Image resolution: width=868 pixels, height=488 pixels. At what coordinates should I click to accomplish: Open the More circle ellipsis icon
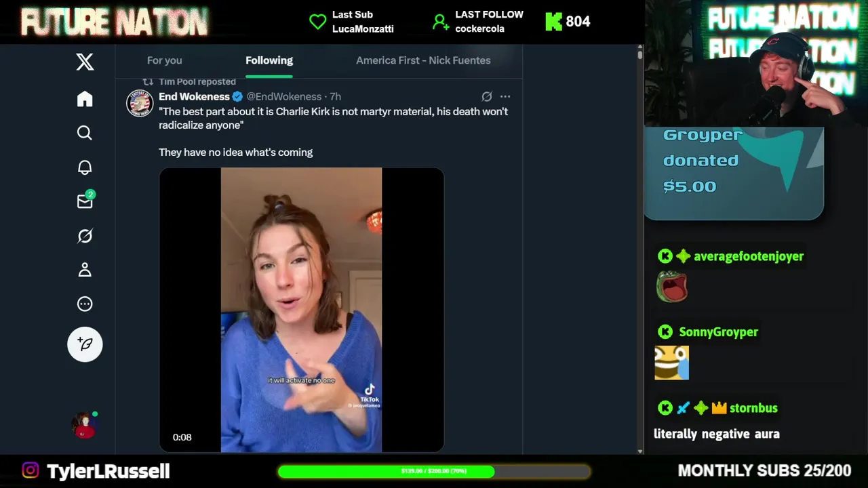(85, 304)
